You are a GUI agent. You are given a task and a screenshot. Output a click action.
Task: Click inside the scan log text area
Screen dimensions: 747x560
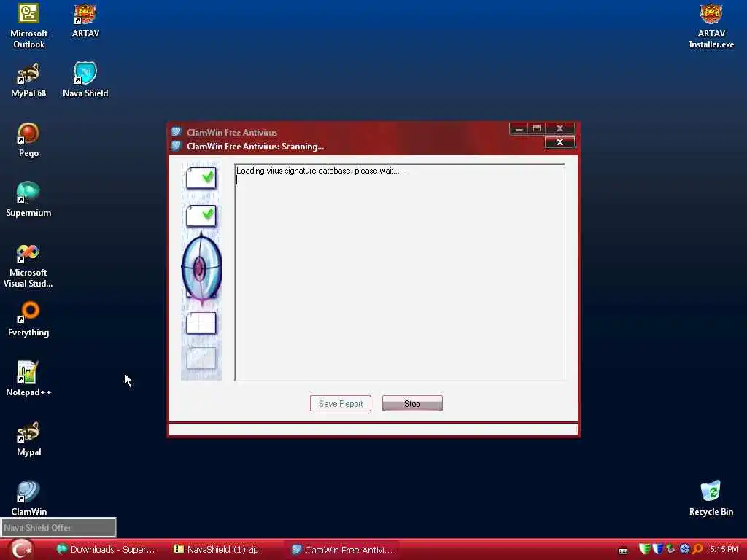click(400, 273)
